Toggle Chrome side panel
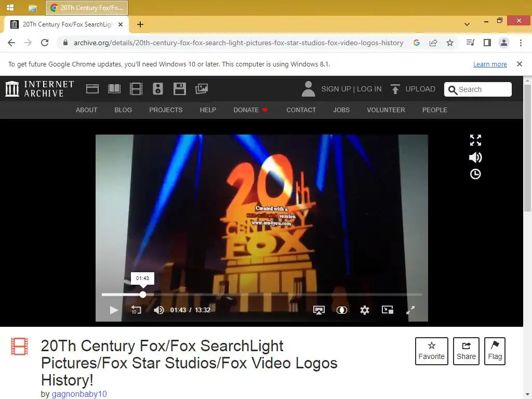Image resolution: width=532 pixels, height=399 pixels. [x=487, y=43]
